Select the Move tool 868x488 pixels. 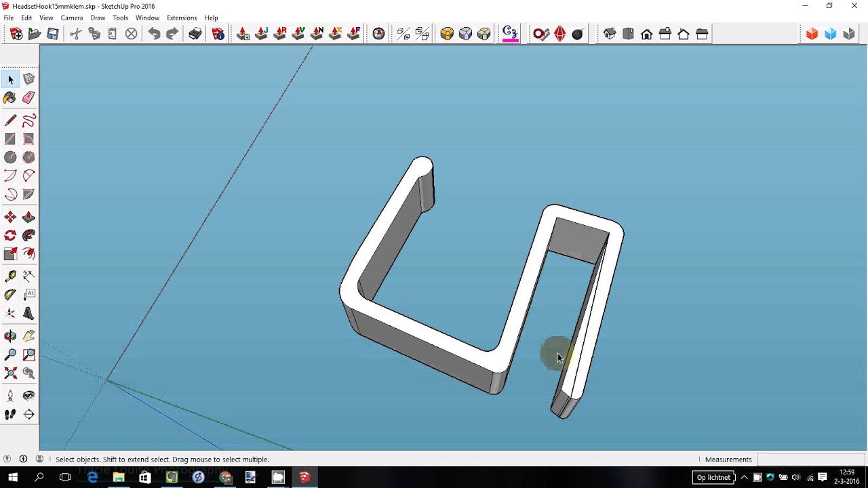click(10, 217)
